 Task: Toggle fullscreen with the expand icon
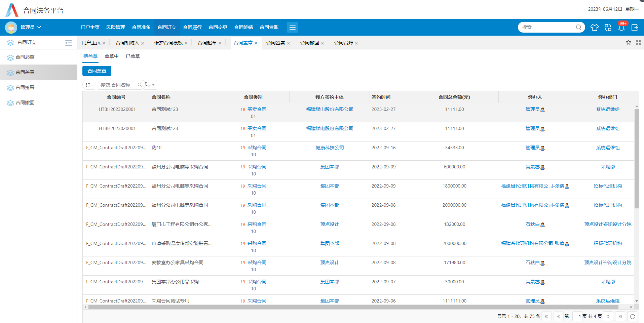coord(639,43)
